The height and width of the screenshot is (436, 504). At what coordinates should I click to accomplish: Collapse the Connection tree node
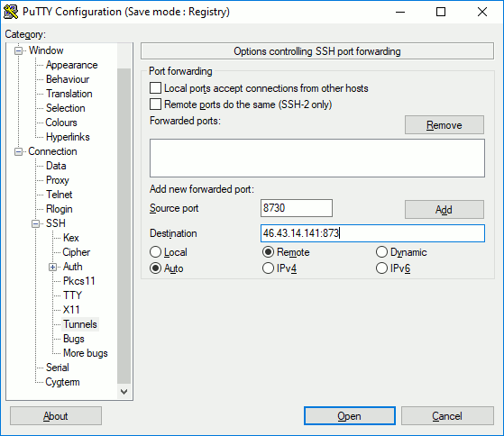pos(19,151)
